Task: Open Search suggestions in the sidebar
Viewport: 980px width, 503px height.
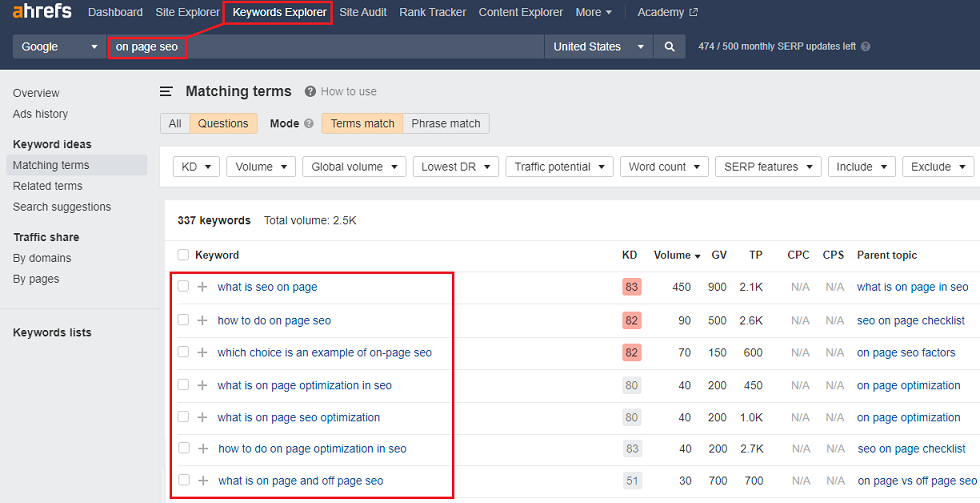Action: (62, 207)
